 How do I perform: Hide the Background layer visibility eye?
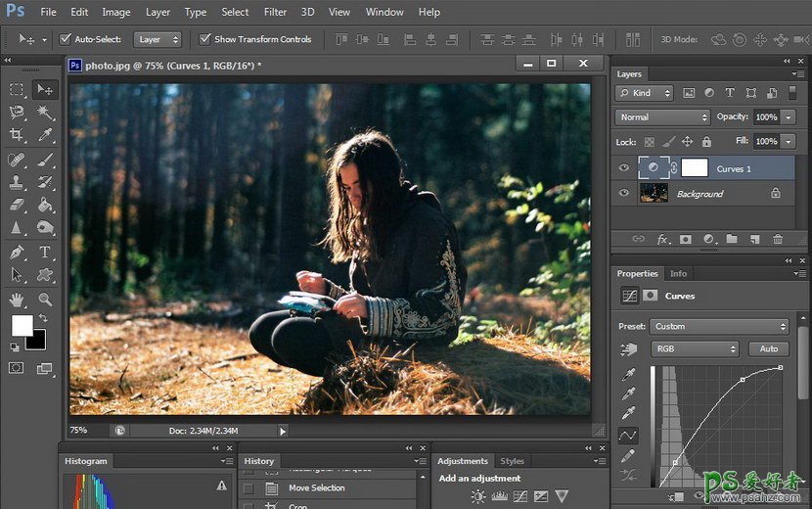click(624, 193)
